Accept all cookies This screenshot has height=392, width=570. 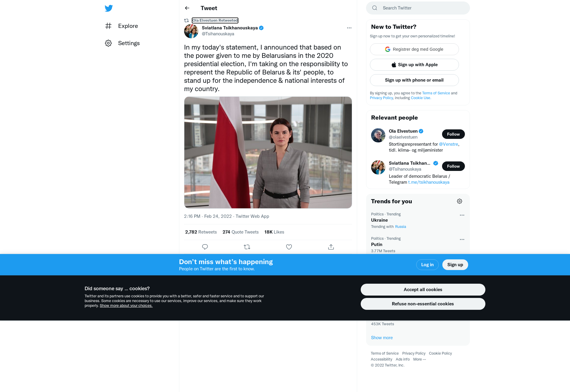(423, 290)
